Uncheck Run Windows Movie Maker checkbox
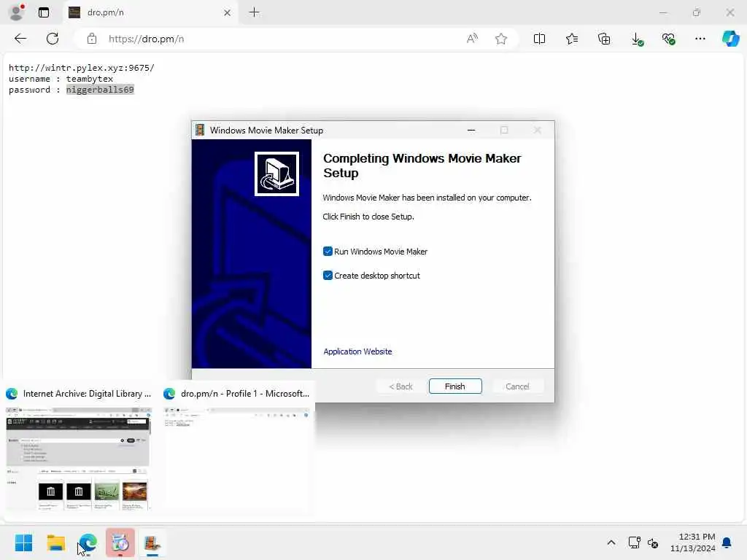The height and width of the screenshot is (560, 747). click(328, 252)
